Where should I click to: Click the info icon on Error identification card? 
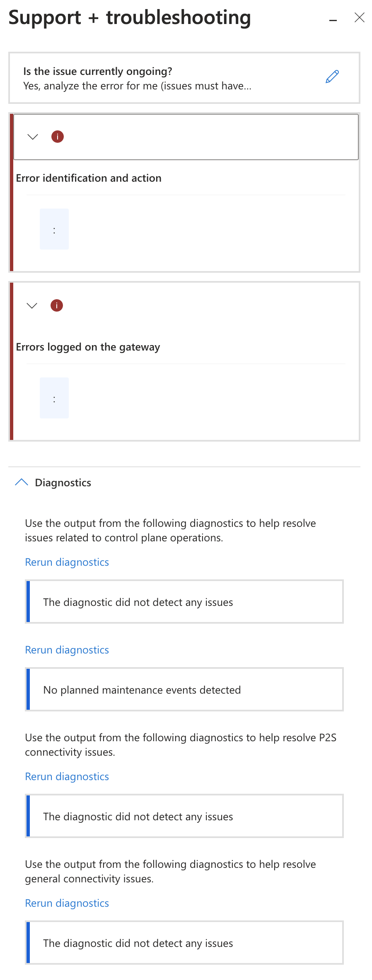tap(57, 137)
